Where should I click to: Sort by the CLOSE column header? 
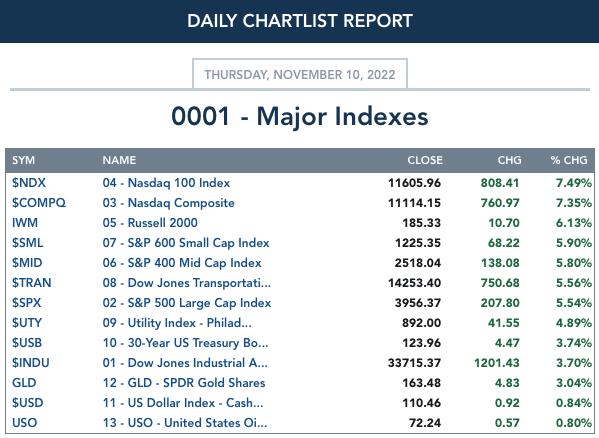pyautogui.click(x=425, y=160)
